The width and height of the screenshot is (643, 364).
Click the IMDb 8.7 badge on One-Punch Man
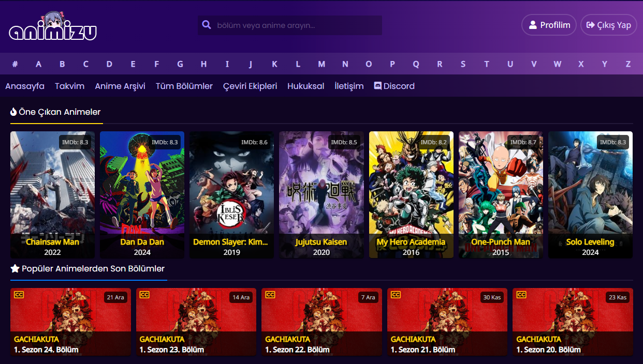coord(523,142)
